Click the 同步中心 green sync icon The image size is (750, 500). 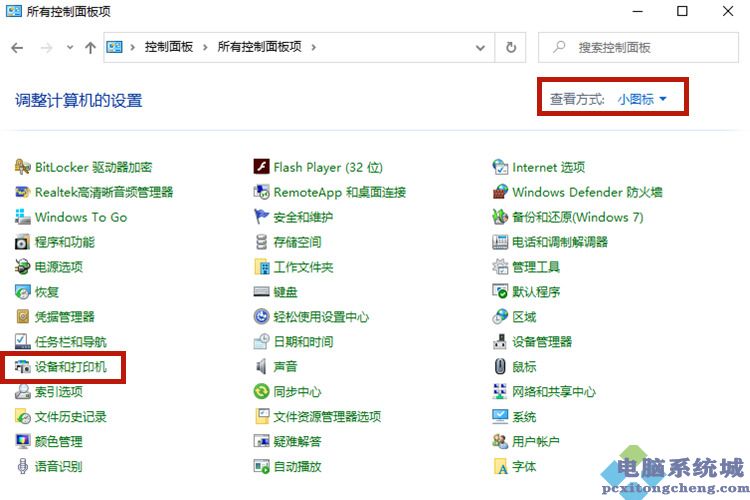click(261, 392)
